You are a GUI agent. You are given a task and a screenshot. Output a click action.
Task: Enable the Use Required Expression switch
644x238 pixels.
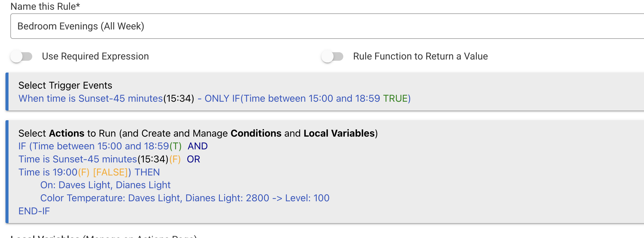pos(21,56)
